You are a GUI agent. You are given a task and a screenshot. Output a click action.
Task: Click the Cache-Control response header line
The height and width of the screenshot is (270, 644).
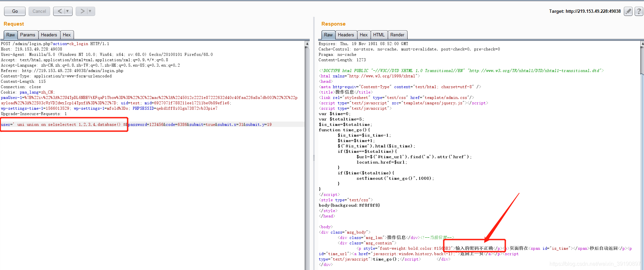409,49
